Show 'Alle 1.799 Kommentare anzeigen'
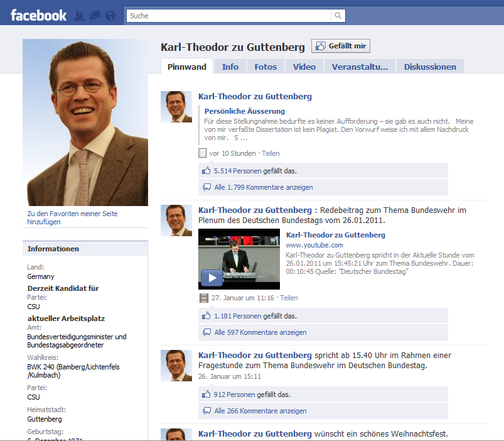504x441 pixels. click(264, 187)
